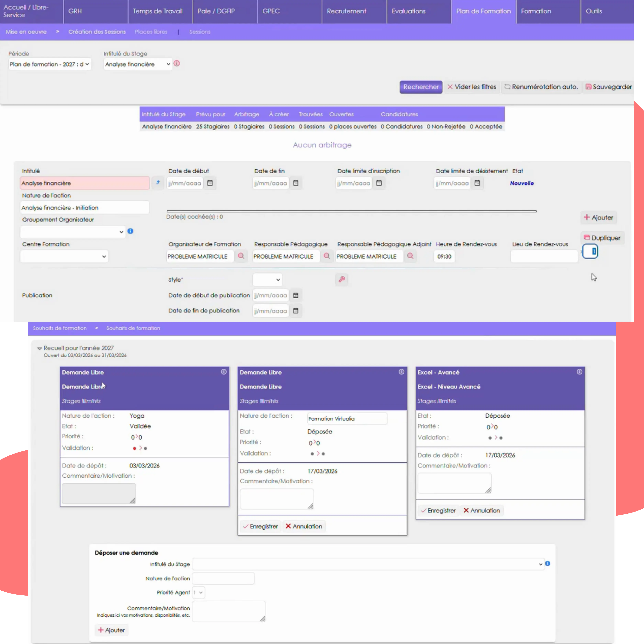Click Vider les filtres button
Image resolution: width=644 pixels, height=644 pixels.
pos(472,87)
